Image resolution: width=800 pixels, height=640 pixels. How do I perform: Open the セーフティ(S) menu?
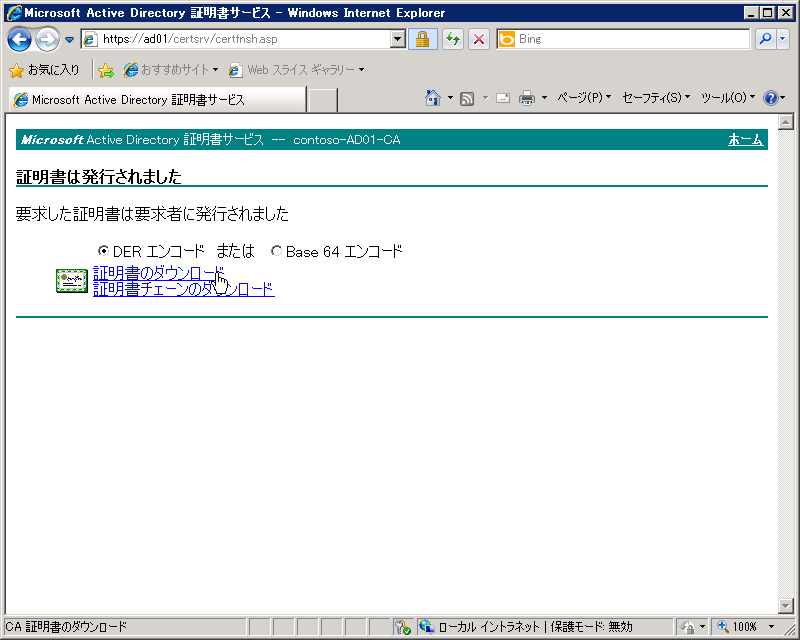click(656, 97)
